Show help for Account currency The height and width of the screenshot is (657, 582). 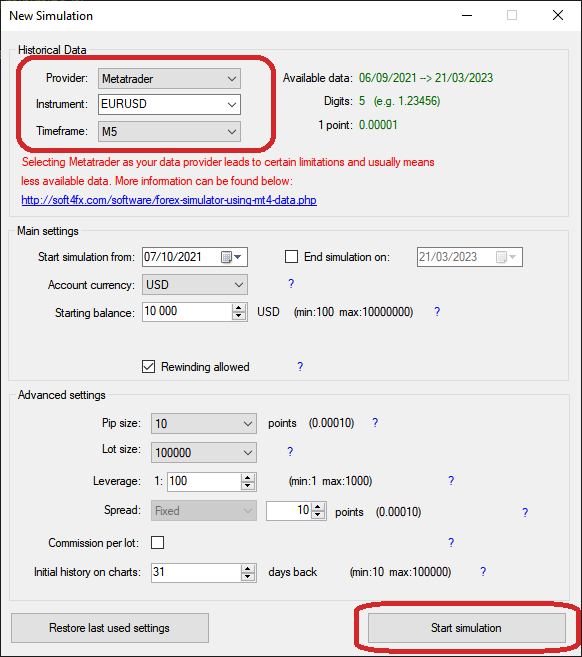click(291, 284)
